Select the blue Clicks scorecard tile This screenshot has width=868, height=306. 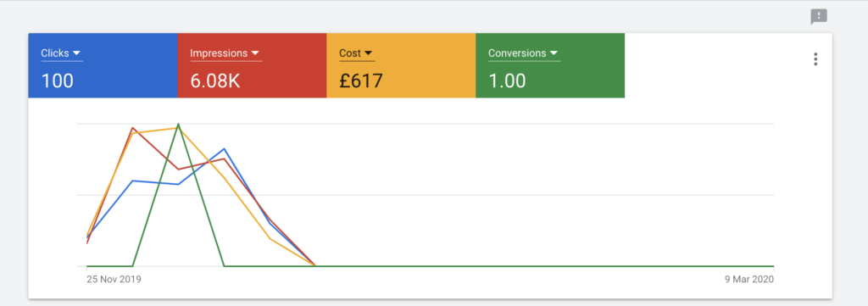point(103,65)
